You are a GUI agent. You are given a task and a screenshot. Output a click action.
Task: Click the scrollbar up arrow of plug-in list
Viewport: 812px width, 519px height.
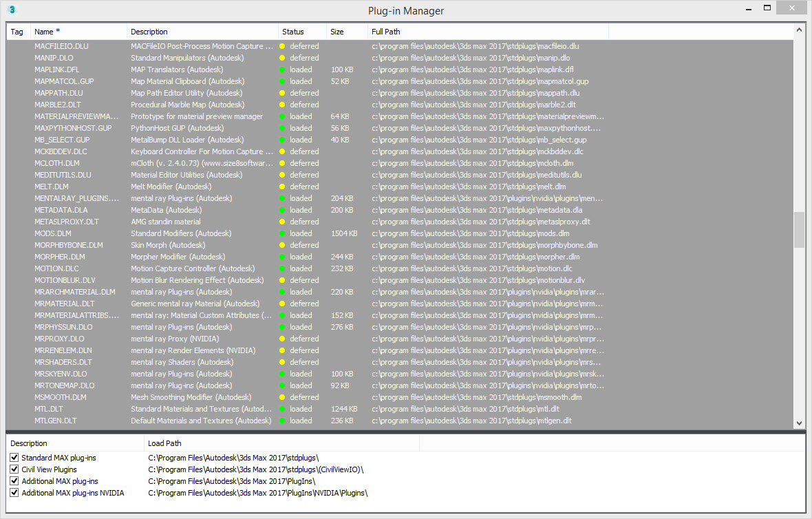(799, 30)
